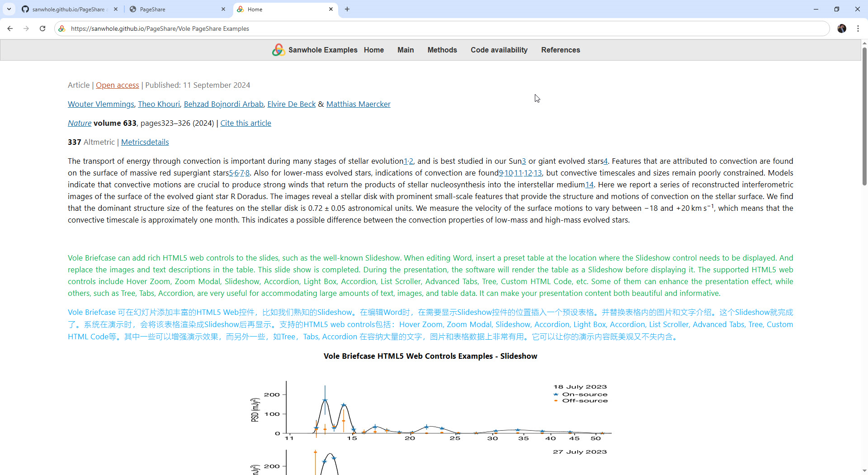Open a new tab with plus icon

pyautogui.click(x=347, y=9)
